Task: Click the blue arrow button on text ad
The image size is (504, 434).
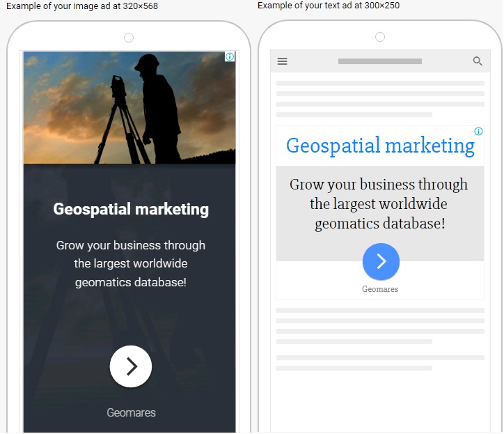Action: click(x=381, y=261)
